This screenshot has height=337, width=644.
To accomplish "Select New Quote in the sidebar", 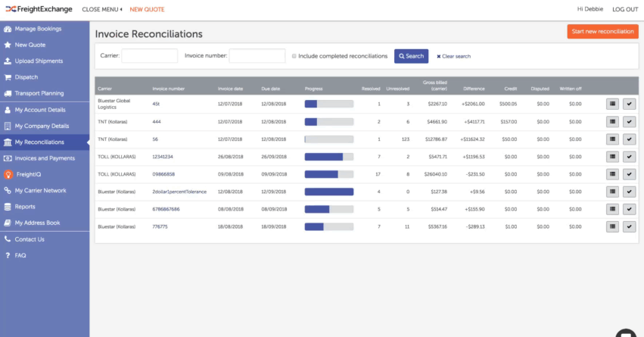I will 45,45.
